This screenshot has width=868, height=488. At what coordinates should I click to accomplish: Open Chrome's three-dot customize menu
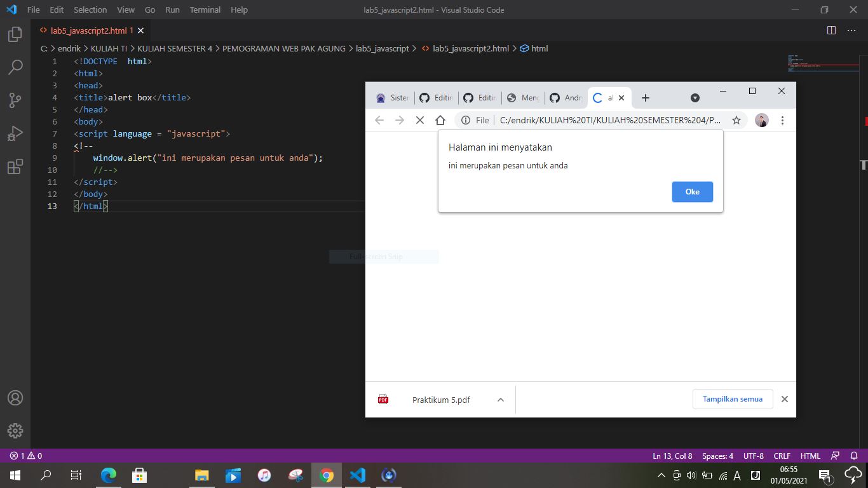tap(783, 120)
